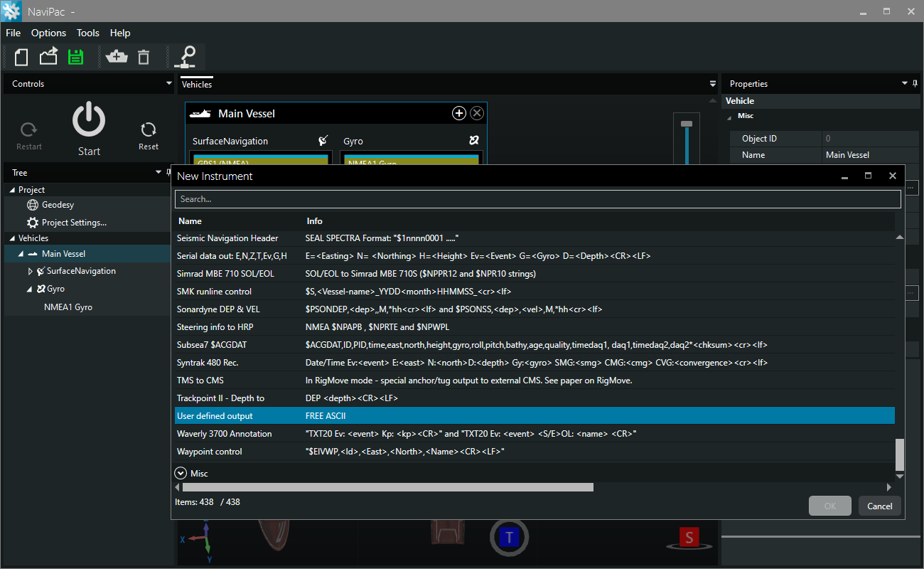Click the Name column header

[190, 221]
